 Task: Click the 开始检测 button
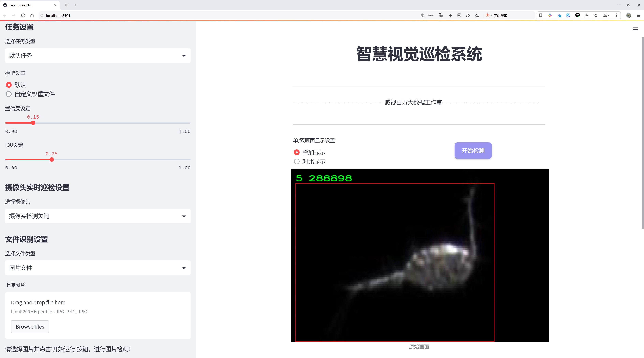point(473,150)
